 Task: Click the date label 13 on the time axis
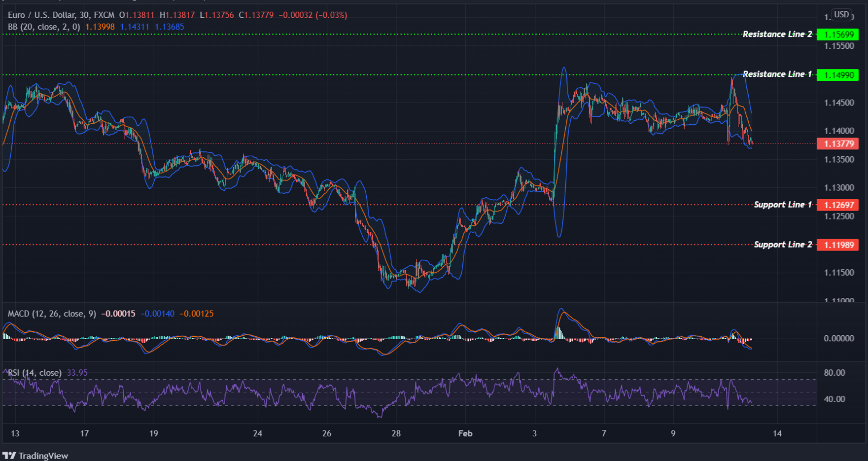[14, 434]
